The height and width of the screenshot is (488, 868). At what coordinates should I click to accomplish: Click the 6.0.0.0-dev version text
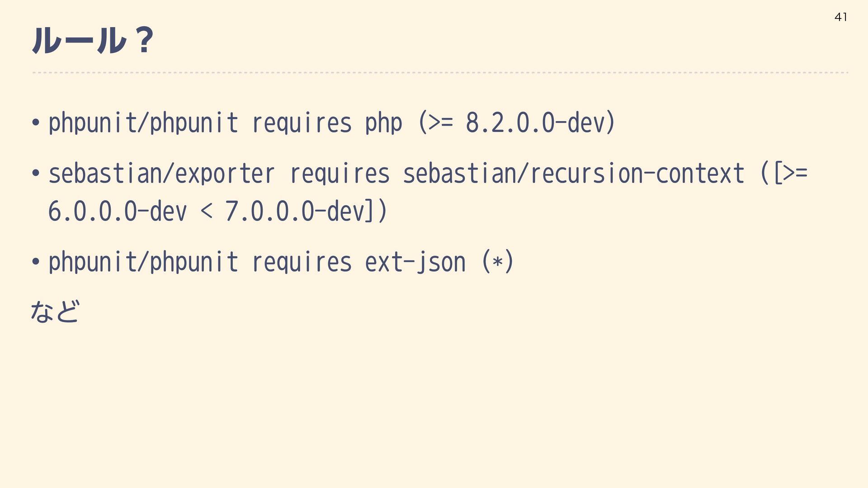click(x=117, y=211)
